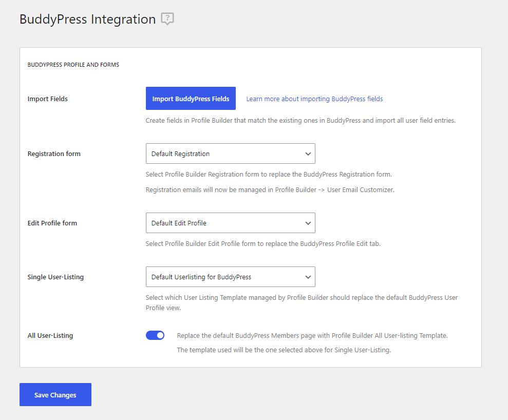
Task: Click the Edit Profile form label
Action: pos(52,223)
